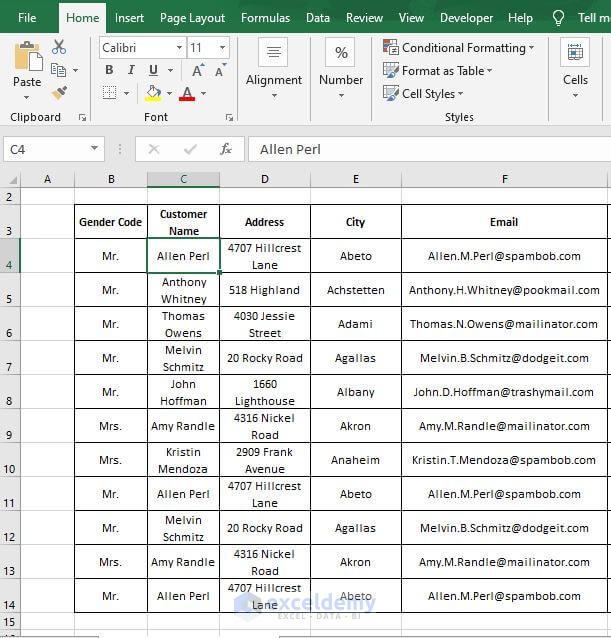Click the Insert Function fx icon
The image size is (611, 638).
(225, 149)
